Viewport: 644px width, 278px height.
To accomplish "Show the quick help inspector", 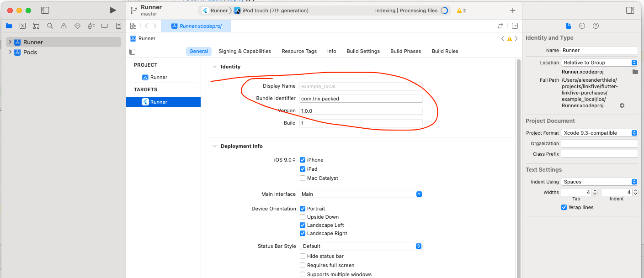I will [596, 26].
